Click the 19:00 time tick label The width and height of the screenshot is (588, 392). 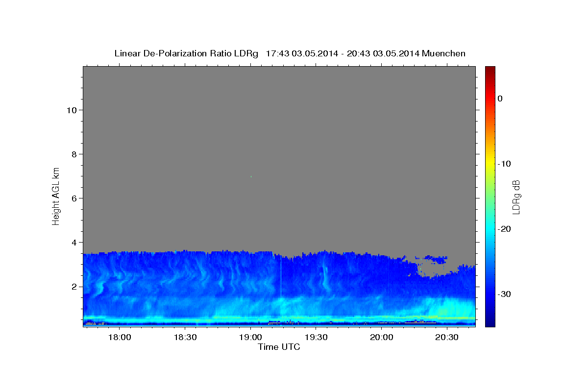click(250, 338)
